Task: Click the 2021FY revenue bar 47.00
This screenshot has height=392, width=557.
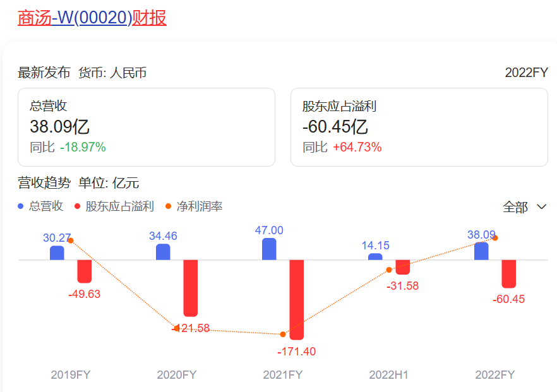Action: pyautogui.click(x=269, y=249)
